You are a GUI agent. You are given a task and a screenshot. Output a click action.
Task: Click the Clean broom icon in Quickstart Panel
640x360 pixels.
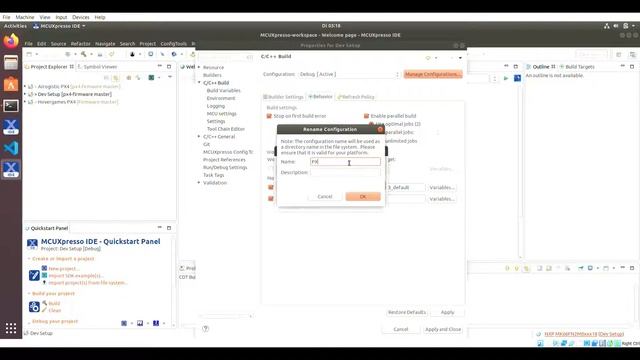[x=44, y=310]
